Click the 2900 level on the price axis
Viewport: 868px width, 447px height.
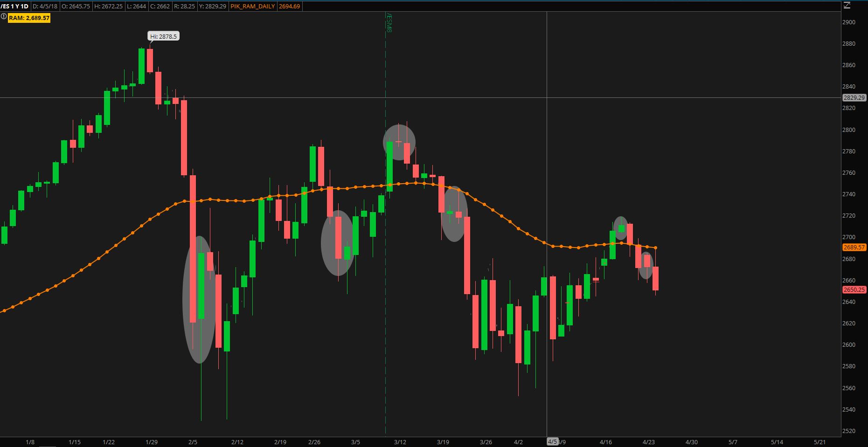[x=849, y=22]
